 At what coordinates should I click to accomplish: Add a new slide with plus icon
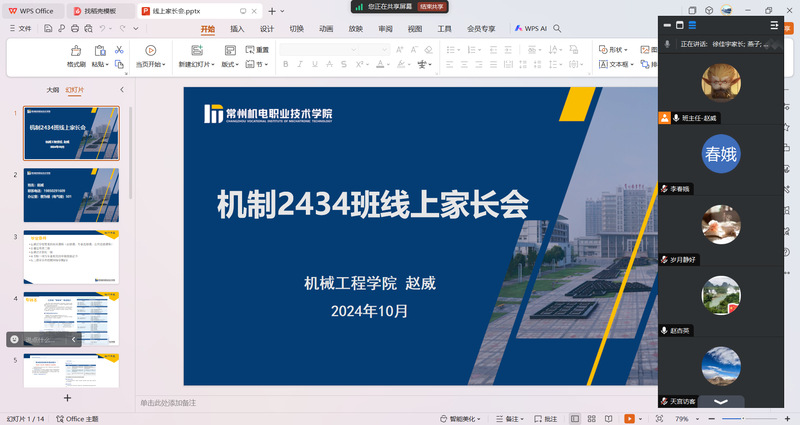(68, 397)
